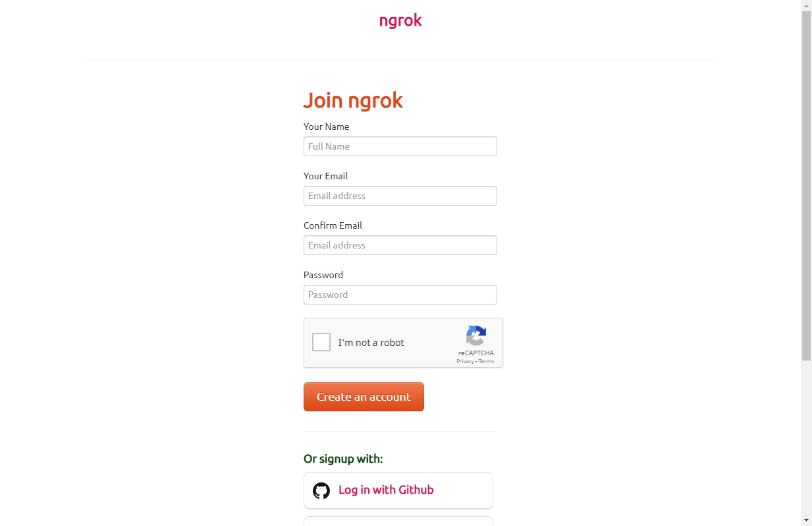The height and width of the screenshot is (526, 812).
Task: Click the Confirm Email label
Action: click(333, 225)
